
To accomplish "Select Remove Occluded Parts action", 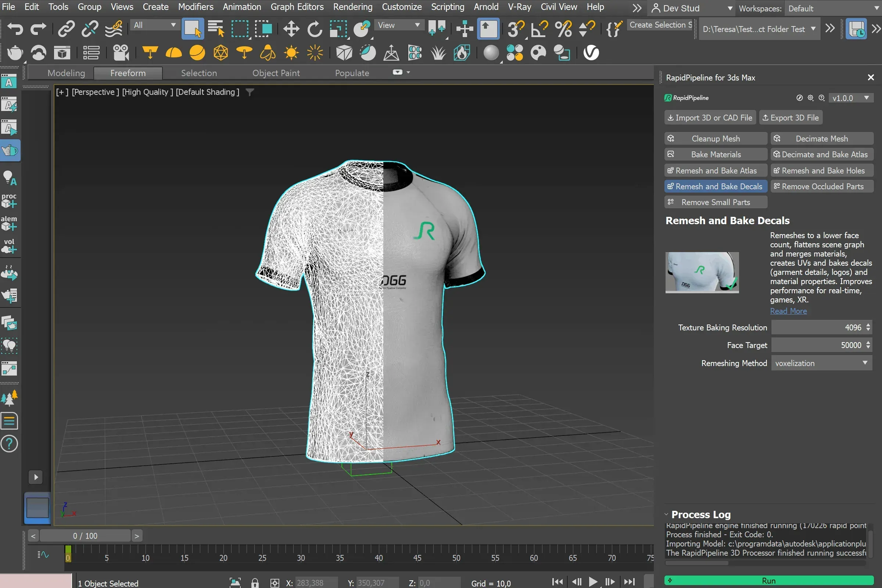I will coord(822,186).
